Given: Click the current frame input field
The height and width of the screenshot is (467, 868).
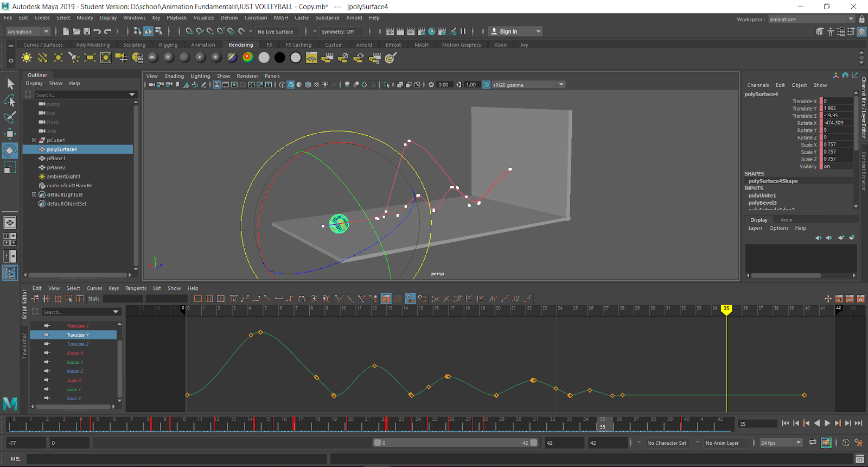Looking at the screenshot, I should pyautogui.click(x=757, y=424).
